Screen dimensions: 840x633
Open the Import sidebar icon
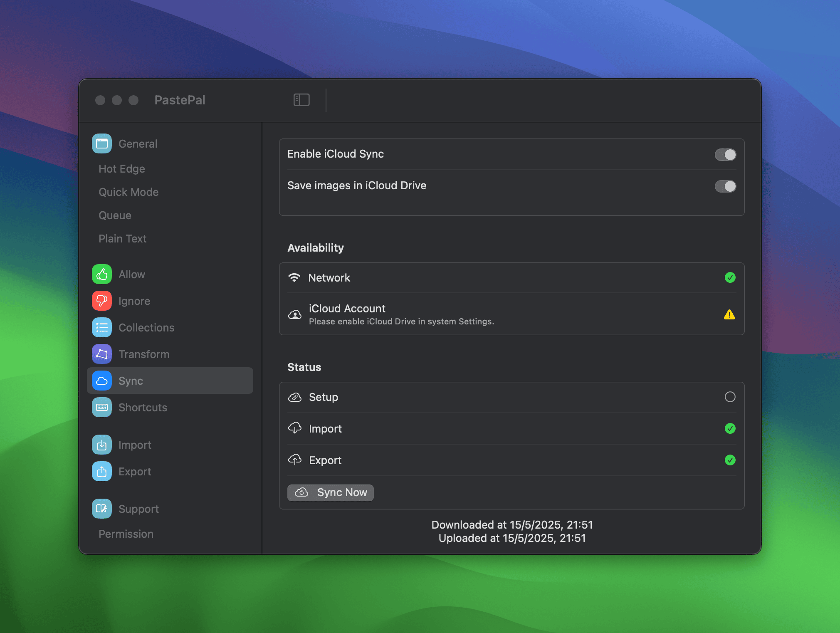tap(101, 445)
